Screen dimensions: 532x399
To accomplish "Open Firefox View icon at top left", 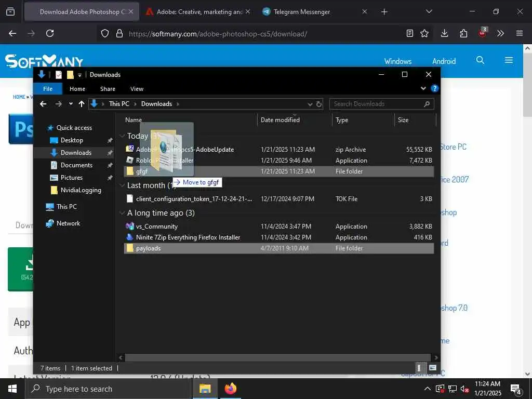I will coord(10,12).
